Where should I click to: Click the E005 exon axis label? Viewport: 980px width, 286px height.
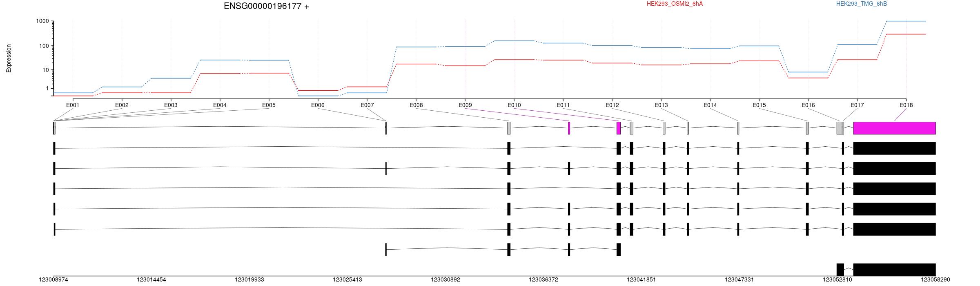[x=269, y=105]
